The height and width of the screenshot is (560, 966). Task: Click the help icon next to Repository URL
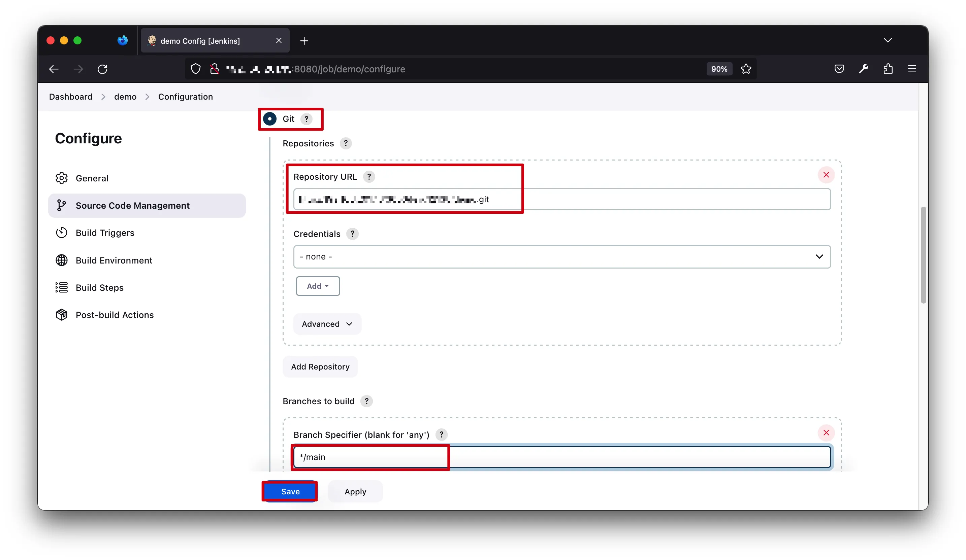point(369,177)
